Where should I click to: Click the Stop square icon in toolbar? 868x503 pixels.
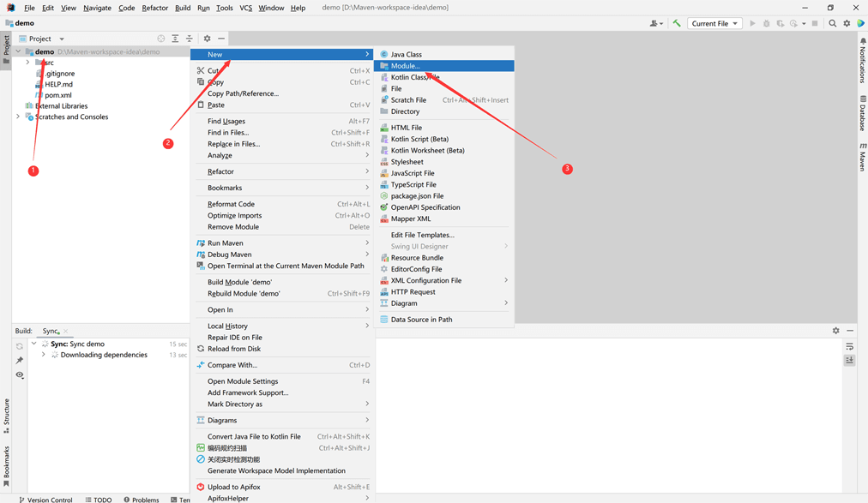[814, 23]
